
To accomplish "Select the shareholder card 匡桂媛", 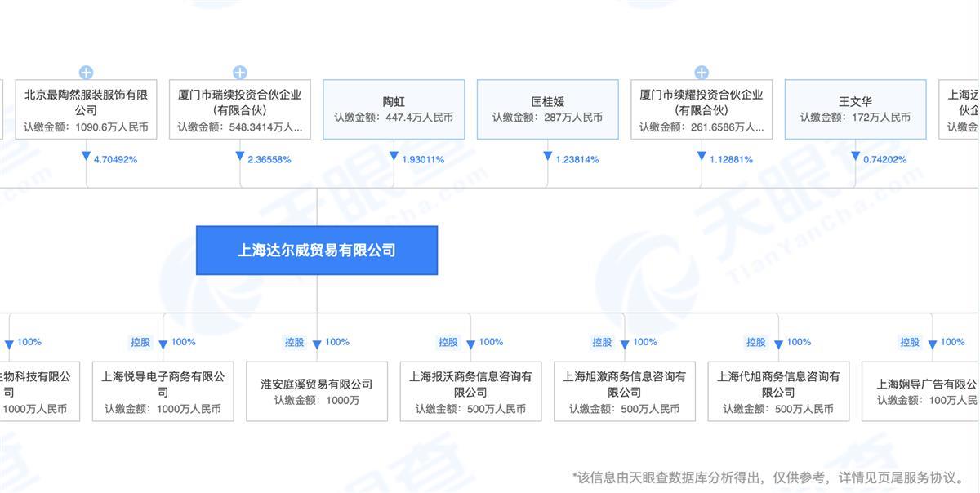I will pos(548,109).
